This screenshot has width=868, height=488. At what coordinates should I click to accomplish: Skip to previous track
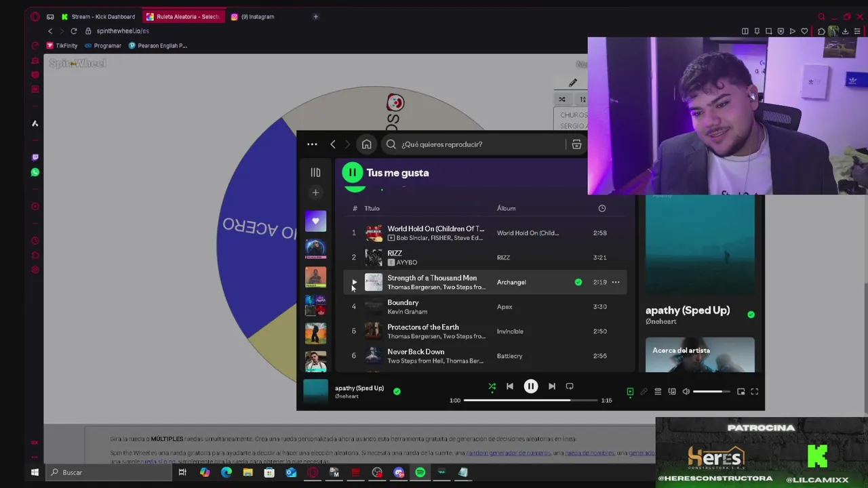[x=510, y=386]
